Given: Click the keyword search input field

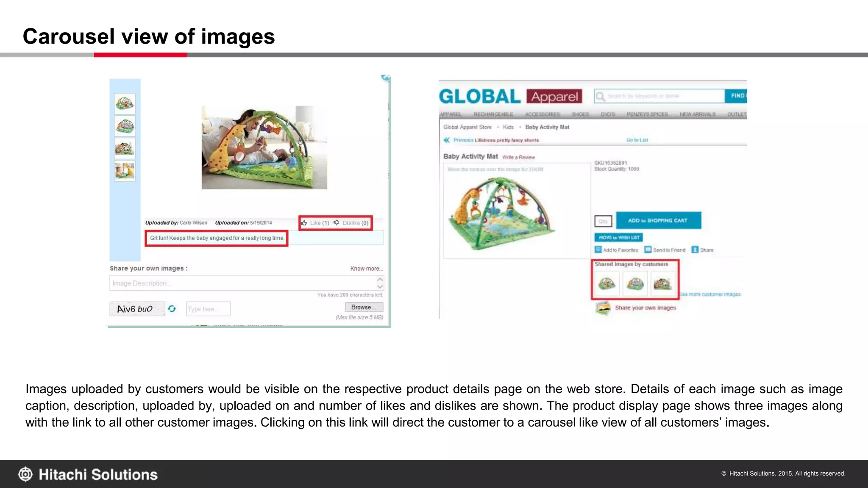Looking at the screenshot, I should 659,96.
